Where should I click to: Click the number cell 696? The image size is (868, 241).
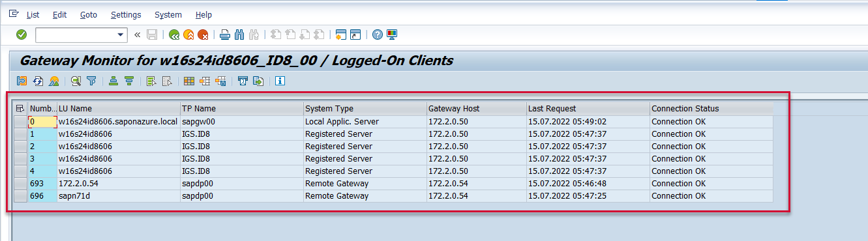42,196
